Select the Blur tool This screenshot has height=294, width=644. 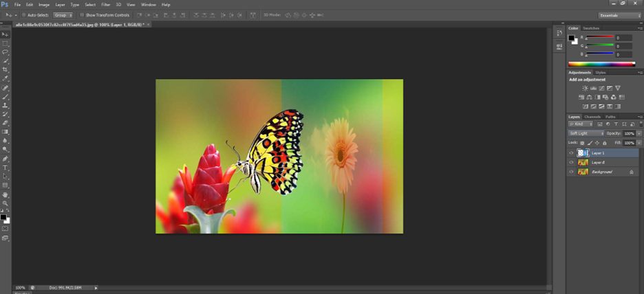coord(6,140)
